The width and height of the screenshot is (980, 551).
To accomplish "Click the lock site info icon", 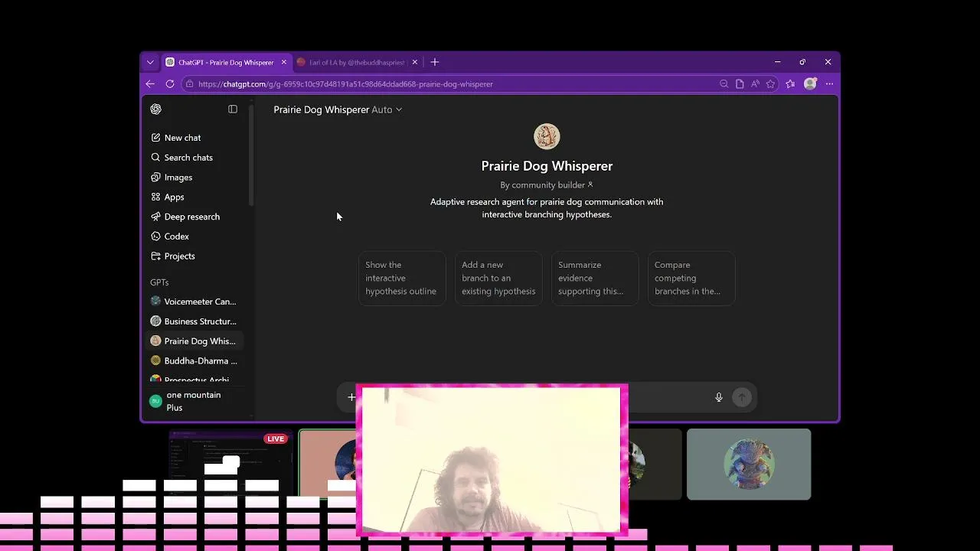I will [189, 84].
